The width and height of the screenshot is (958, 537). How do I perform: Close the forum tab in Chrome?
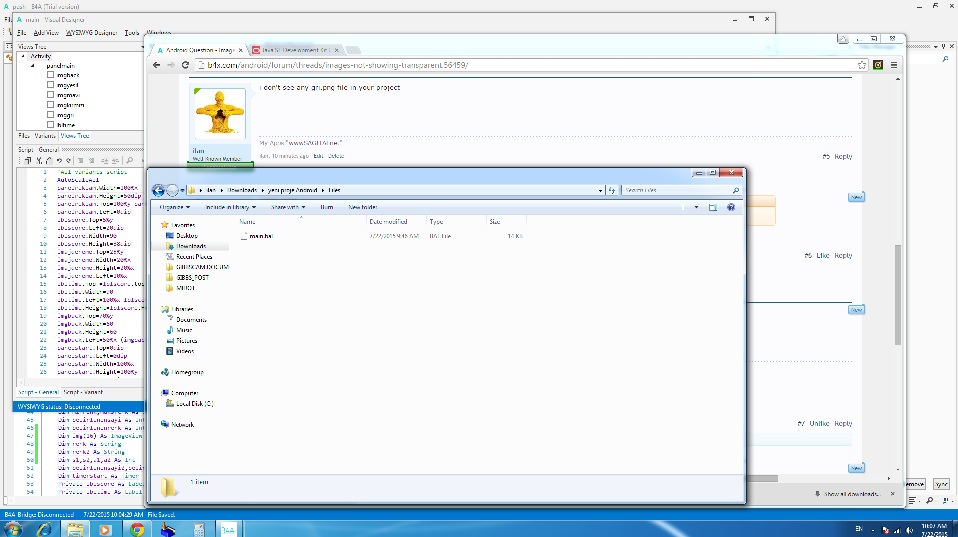coord(240,50)
